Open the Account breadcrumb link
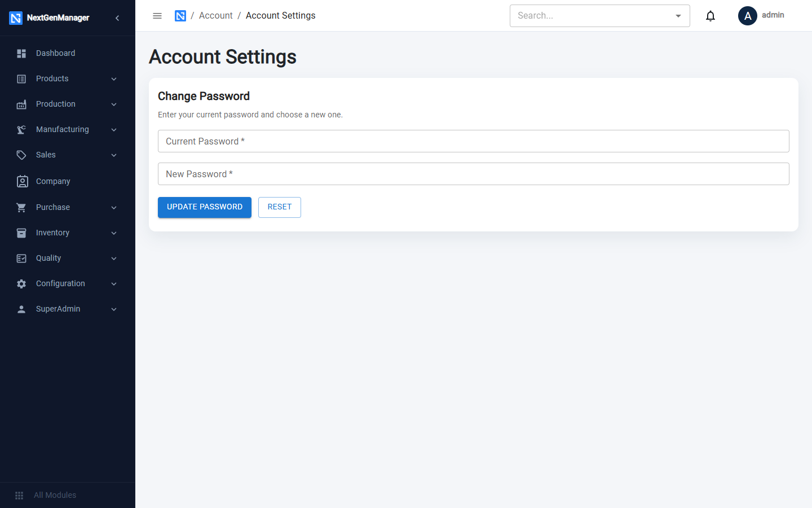 click(215, 16)
